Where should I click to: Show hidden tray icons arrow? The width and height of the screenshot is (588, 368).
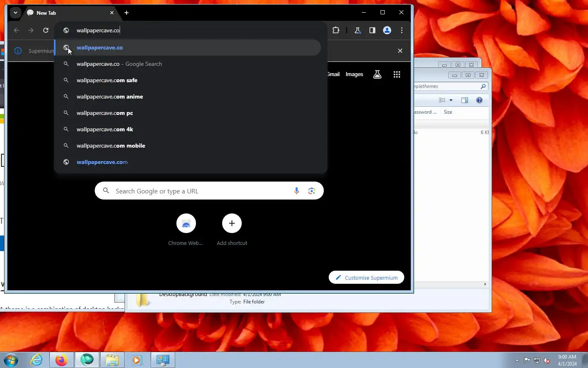pyautogui.click(x=517, y=360)
